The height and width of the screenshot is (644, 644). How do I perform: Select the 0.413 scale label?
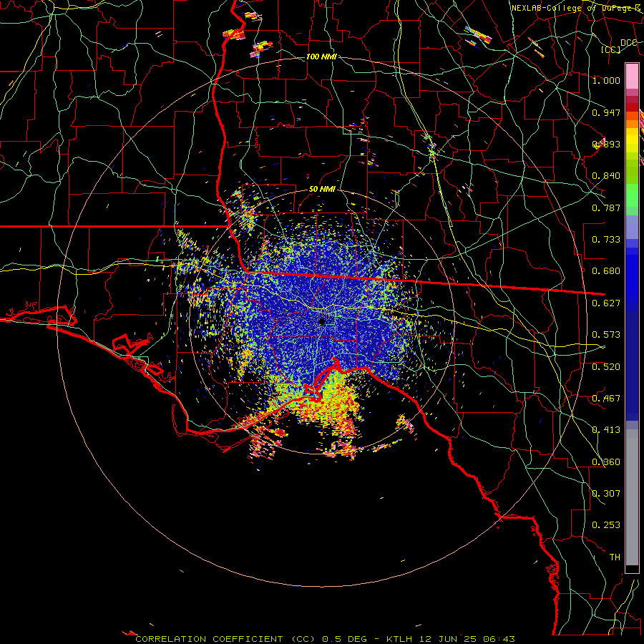coord(606,430)
